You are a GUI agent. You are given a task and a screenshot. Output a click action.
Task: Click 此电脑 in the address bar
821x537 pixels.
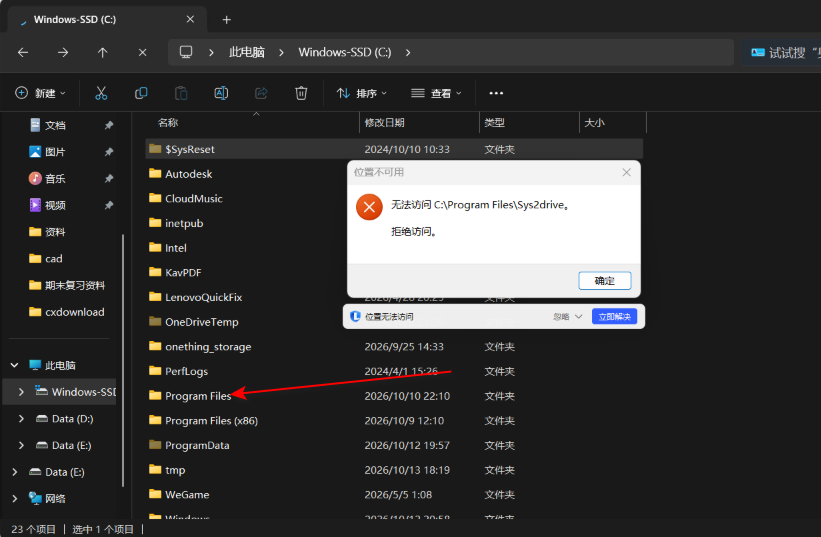(x=247, y=52)
